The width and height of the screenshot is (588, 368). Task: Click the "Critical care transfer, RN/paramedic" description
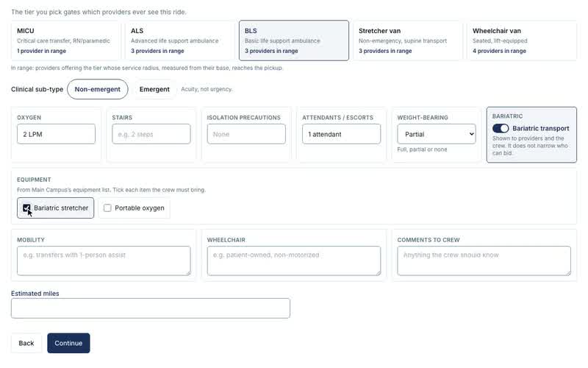pyautogui.click(x=63, y=40)
